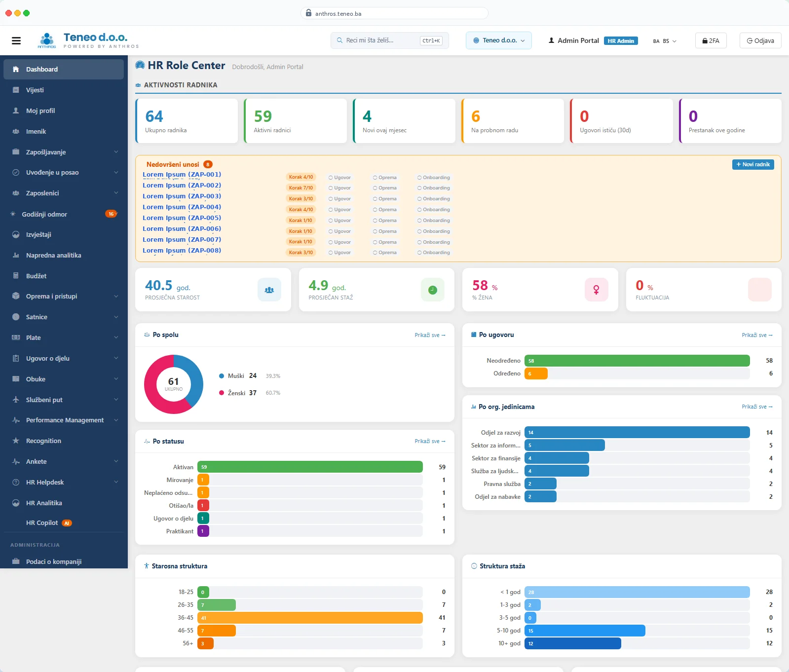Expand the Ugovor o djelu section

(x=64, y=358)
